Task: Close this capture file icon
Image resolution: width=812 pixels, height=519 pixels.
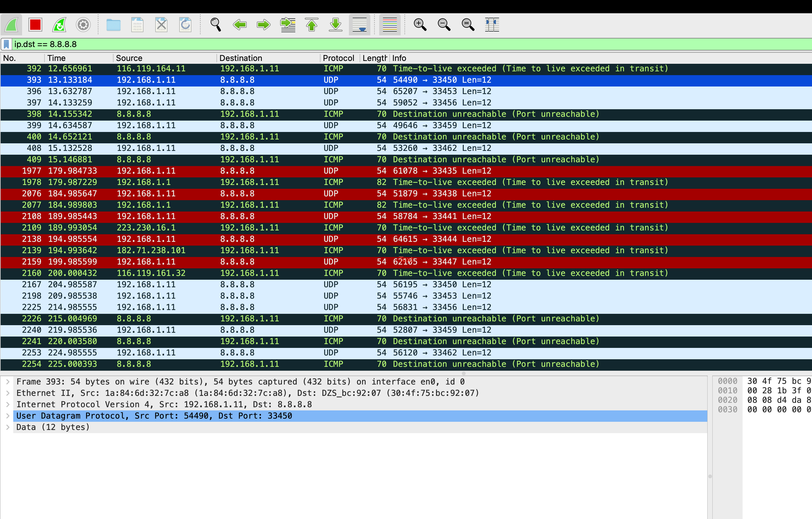Action: click(x=161, y=25)
